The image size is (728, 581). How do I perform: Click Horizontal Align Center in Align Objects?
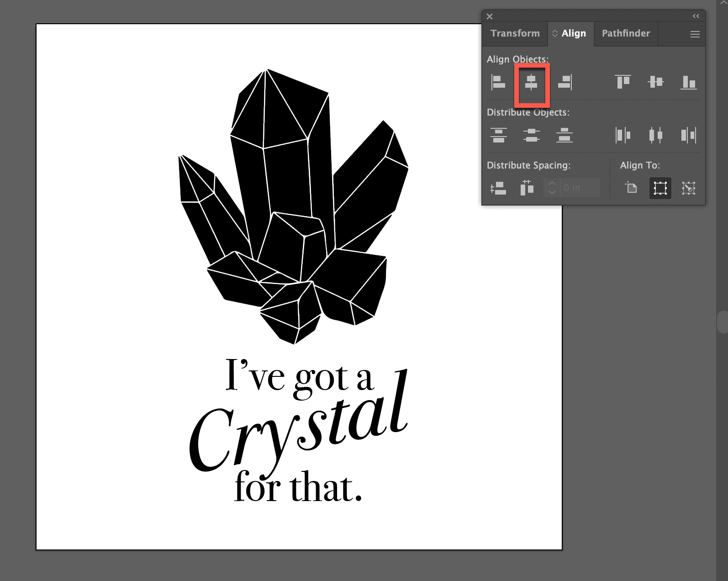pyautogui.click(x=531, y=83)
